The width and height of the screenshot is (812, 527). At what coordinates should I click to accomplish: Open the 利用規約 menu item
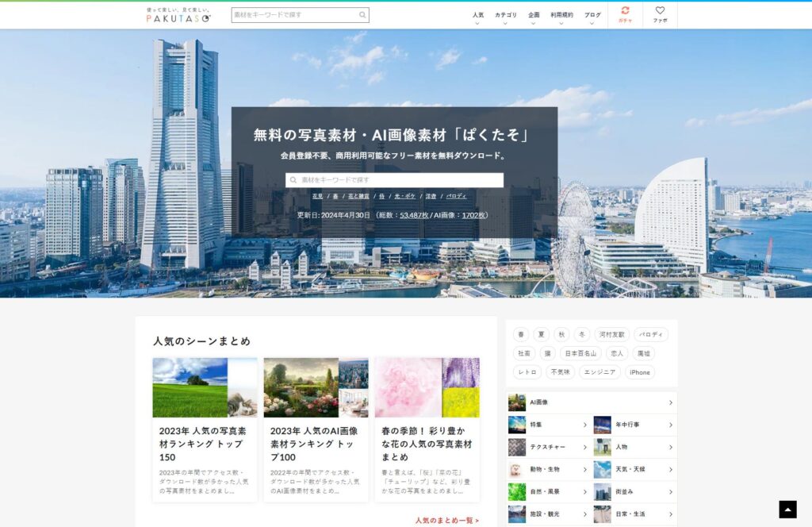561,17
